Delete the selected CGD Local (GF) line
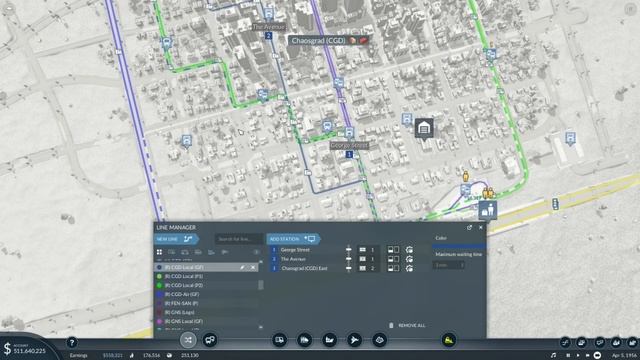The height and width of the screenshot is (360, 640). point(253,267)
